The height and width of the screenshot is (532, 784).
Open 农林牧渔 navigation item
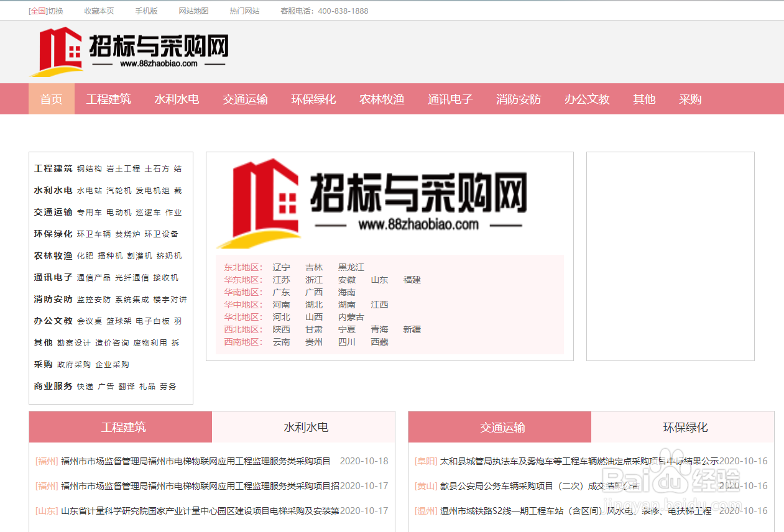click(x=382, y=99)
